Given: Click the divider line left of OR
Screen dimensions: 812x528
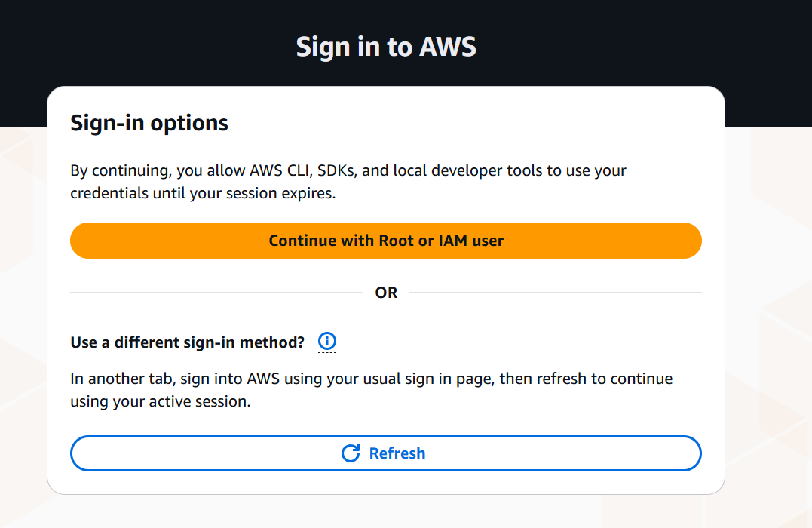Looking at the screenshot, I should click(217, 293).
